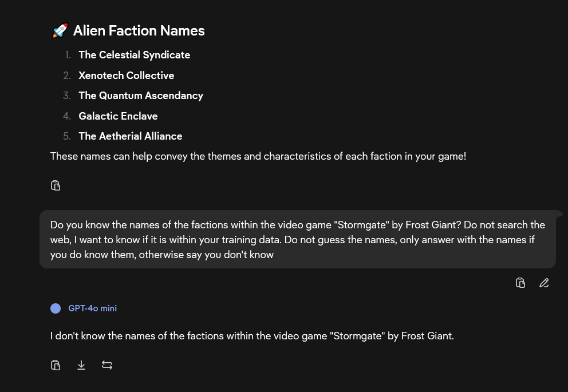Click The Celestial Syndicate list item
Viewport: 568px width, 392px height.
coord(135,55)
